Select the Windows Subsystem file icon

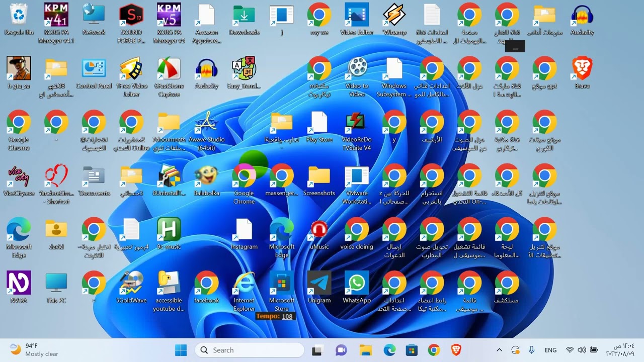[x=394, y=77]
